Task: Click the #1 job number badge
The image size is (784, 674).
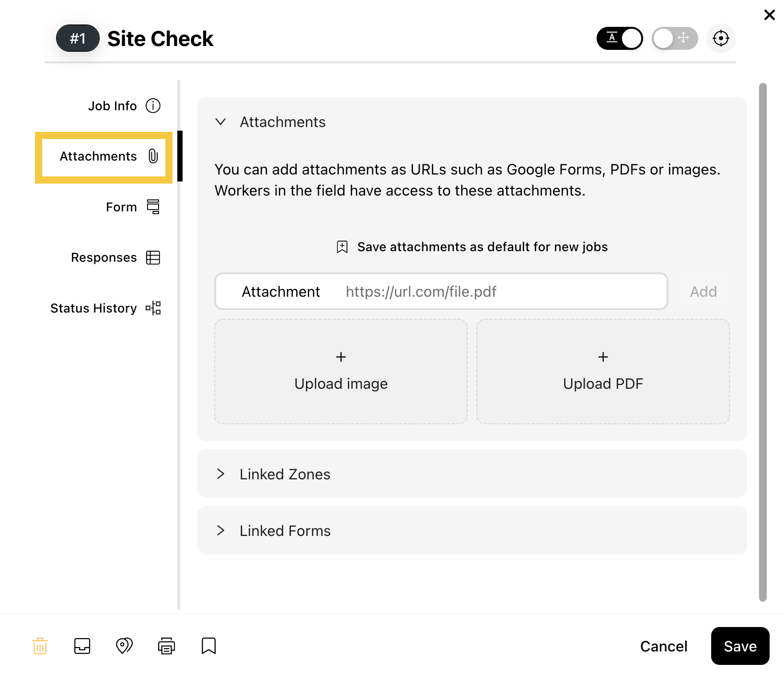Action: coord(78,38)
